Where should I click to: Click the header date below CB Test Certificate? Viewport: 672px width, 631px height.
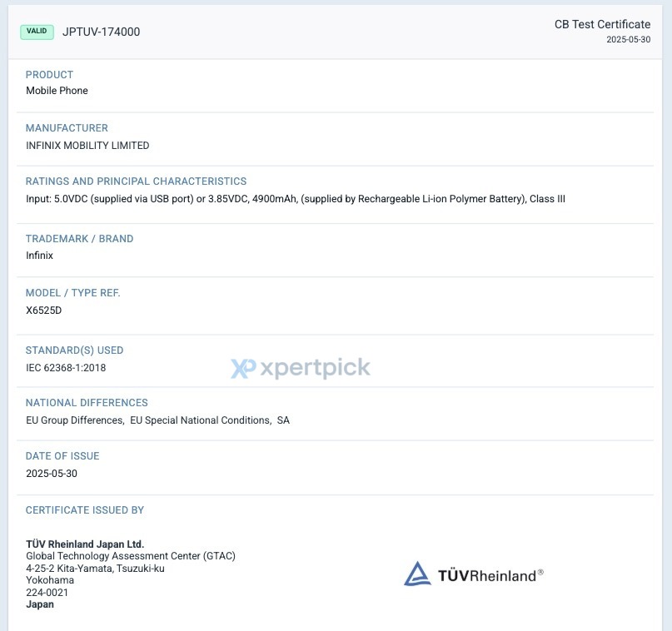point(629,39)
